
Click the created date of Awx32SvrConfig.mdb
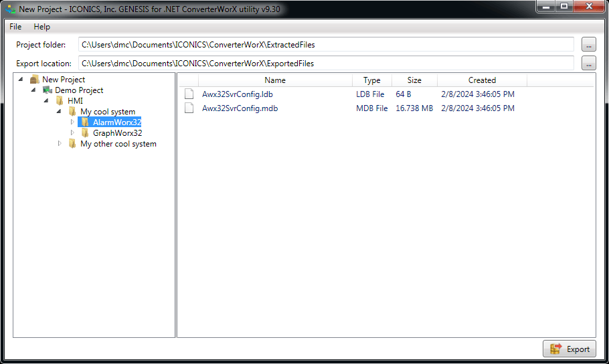(478, 108)
